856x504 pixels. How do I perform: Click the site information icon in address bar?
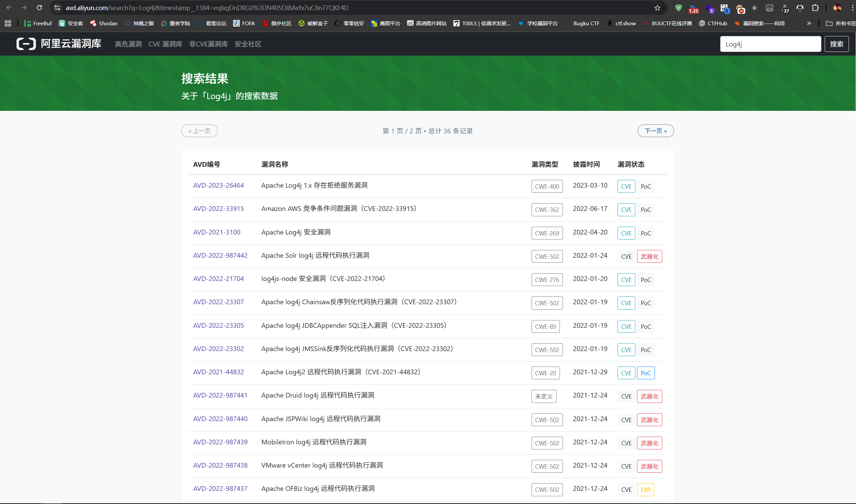click(57, 8)
